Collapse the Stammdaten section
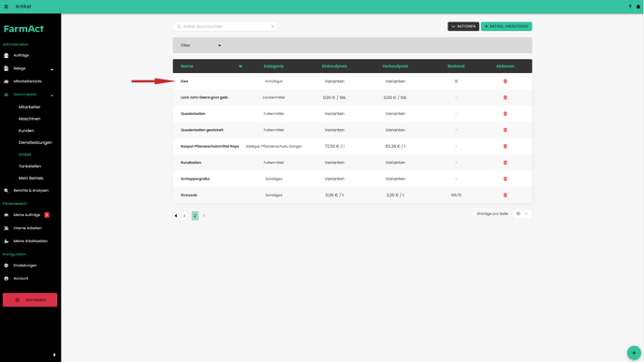 [51, 94]
